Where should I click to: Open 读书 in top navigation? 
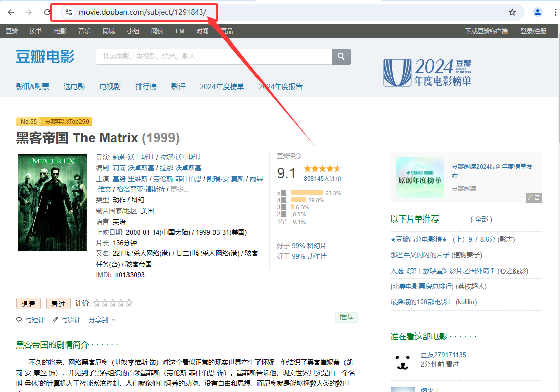(x=36, y=31)
